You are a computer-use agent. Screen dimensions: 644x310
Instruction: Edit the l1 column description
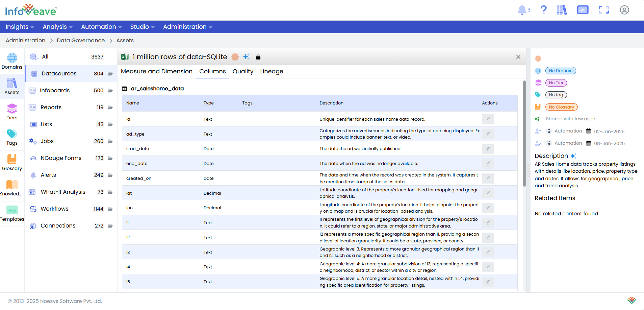point(488,223)
